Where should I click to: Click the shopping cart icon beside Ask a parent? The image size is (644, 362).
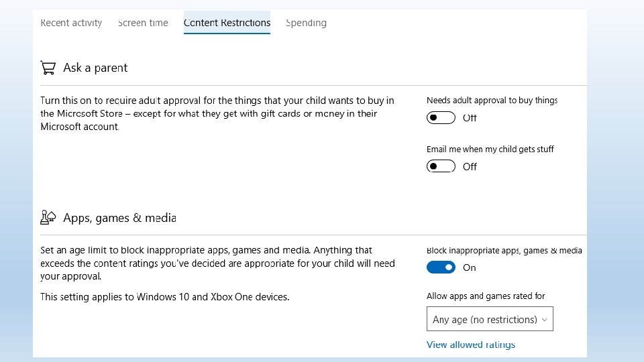coord(48,68)
